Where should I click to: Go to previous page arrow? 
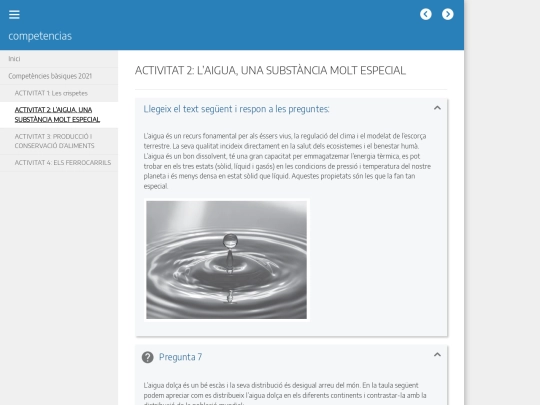(x=426, y=14)
